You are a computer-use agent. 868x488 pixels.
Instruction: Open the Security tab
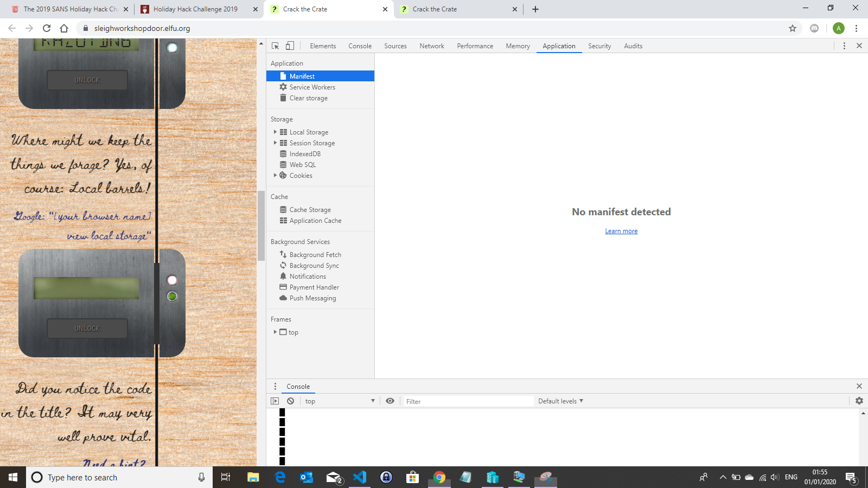click(x=599, y=46)
